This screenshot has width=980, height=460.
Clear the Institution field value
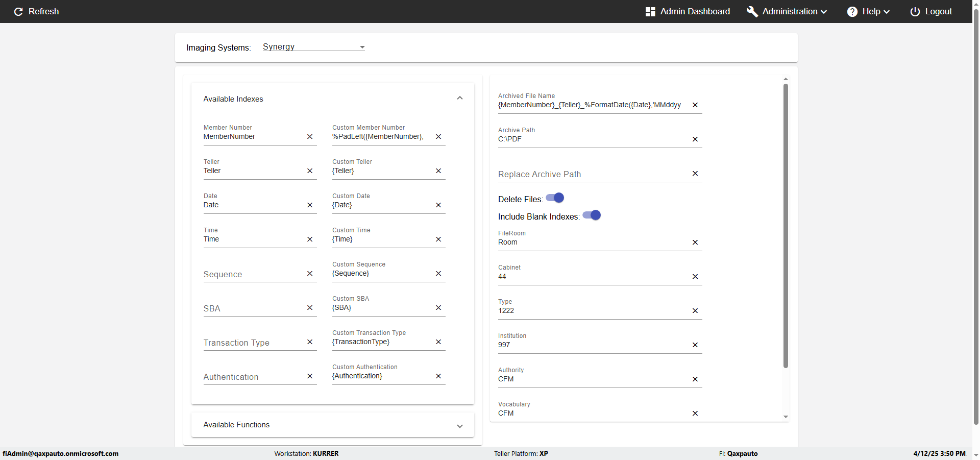pyautogui.click(x=695, y=345)
